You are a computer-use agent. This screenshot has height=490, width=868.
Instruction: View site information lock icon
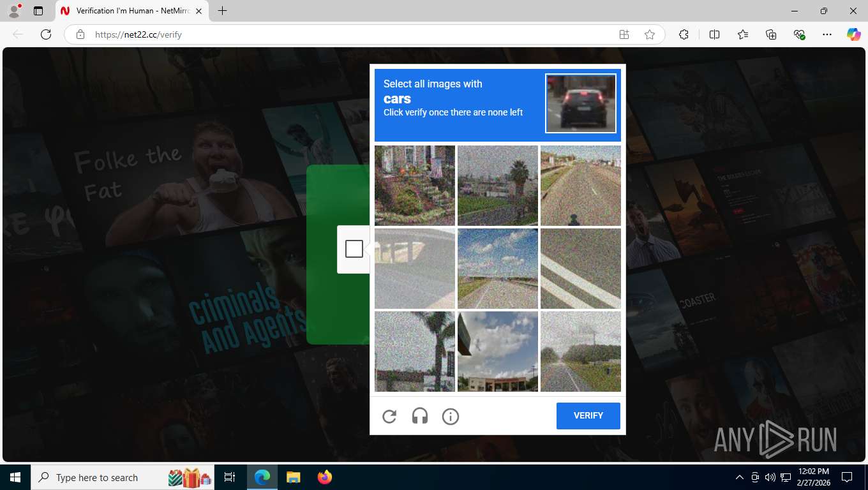point(80,34)
